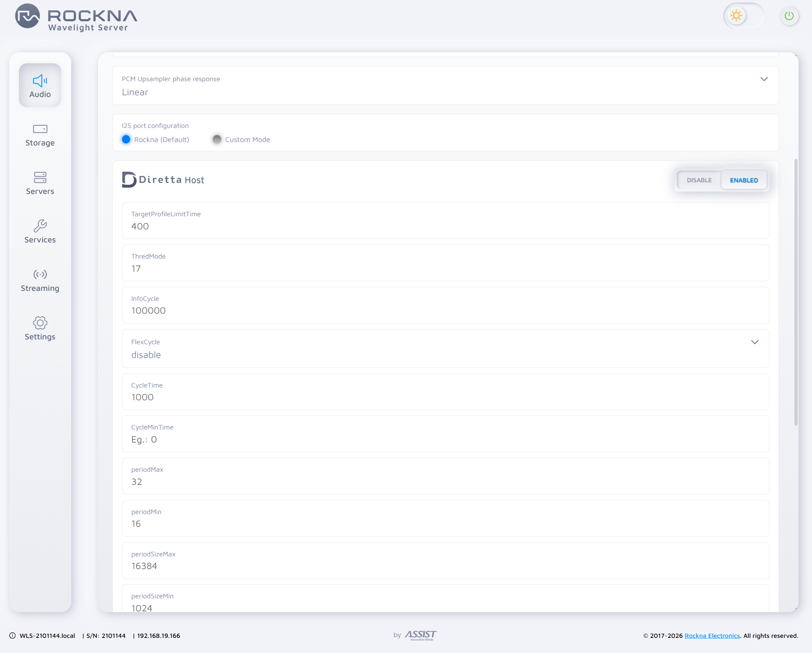Switch Diretta Host to ENABLED
Image resolution: width=812 pixels, height=653 pixels.
[744, 180]
